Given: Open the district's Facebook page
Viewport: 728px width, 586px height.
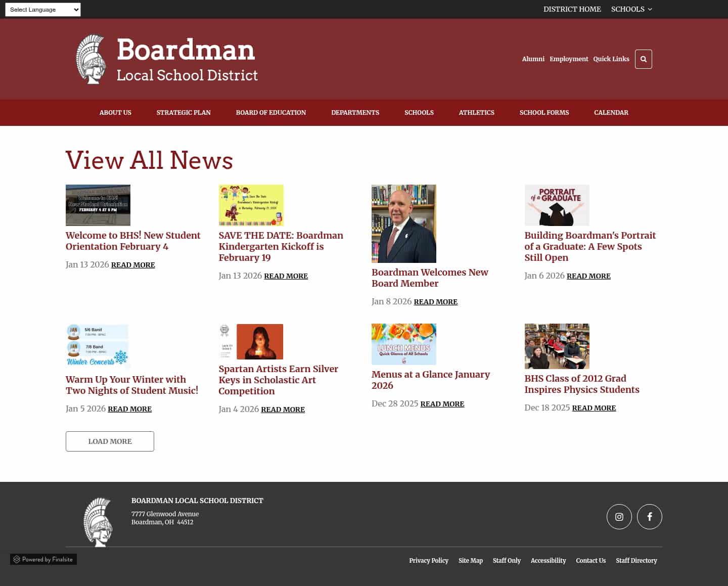Looking at the screenshot, I should [649, 517].
